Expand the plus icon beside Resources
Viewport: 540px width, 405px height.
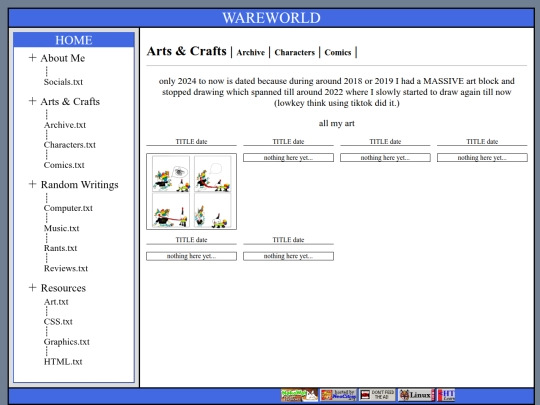(x=32, y=287)
